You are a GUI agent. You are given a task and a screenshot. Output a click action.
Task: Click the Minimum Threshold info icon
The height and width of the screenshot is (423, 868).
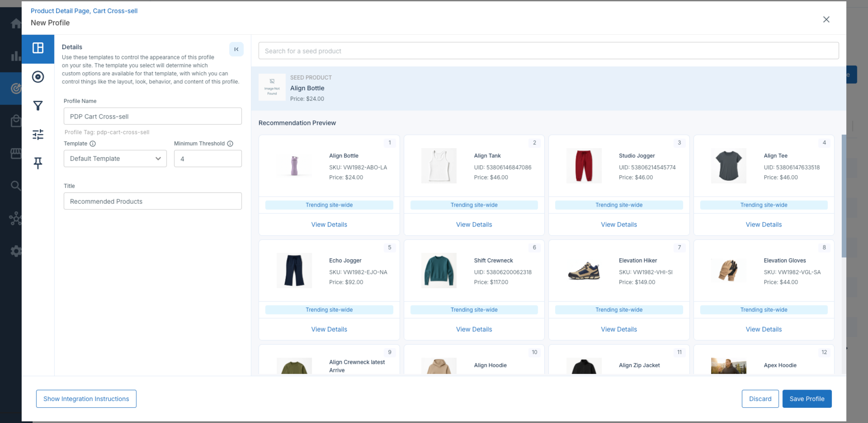[x=230, y=144]
